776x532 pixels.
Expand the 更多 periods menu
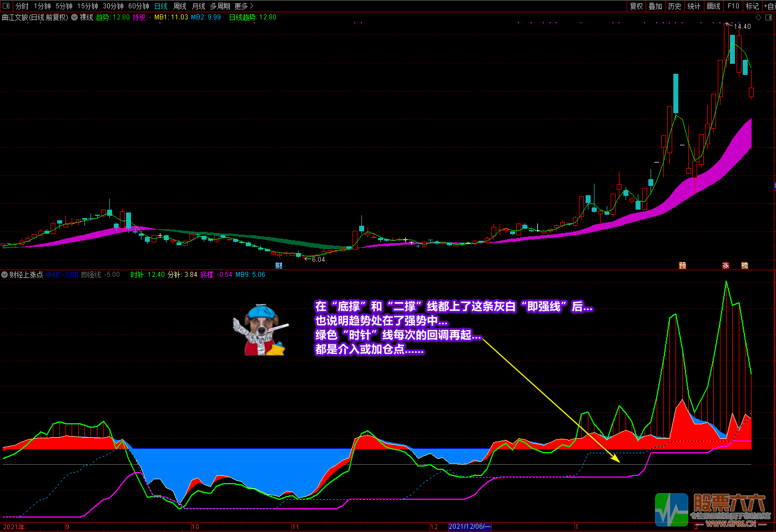pos(244,6)
